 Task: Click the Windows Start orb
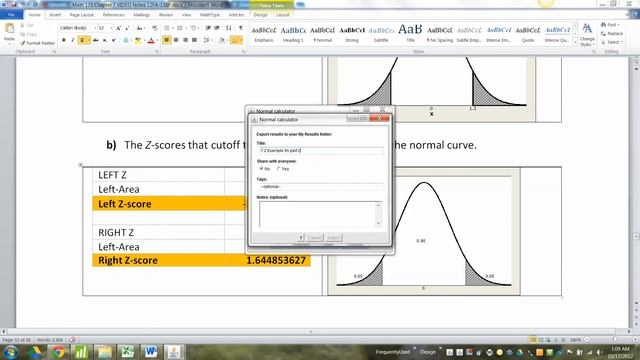(11, 351)
